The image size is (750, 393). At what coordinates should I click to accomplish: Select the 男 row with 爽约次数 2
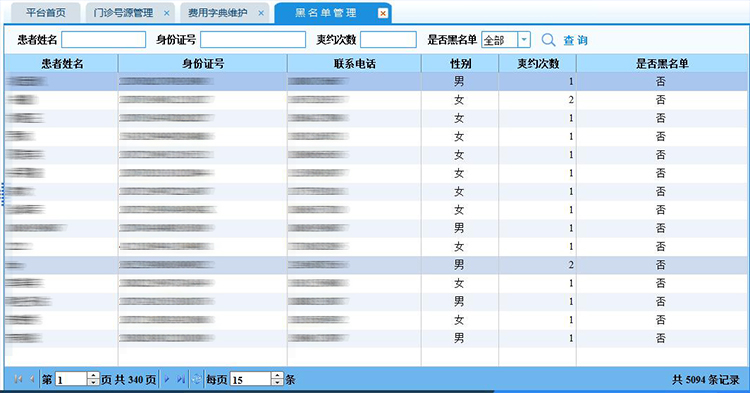[x=376, y=265]
